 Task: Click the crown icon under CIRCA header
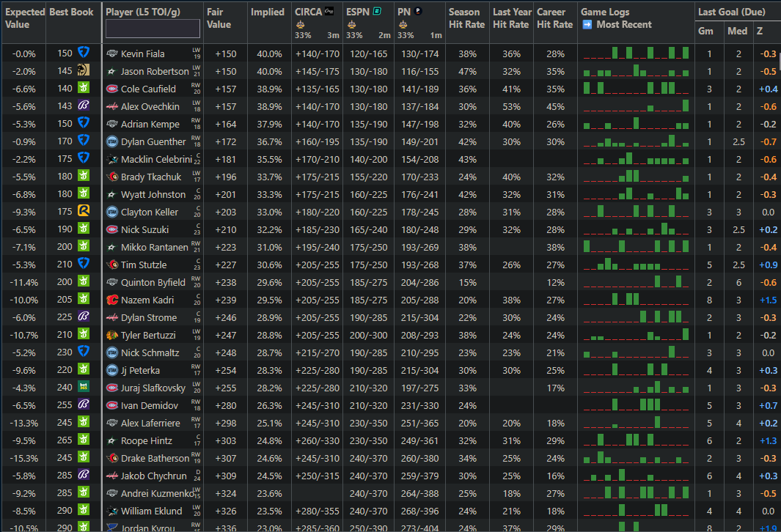click(x=300, y=24)
